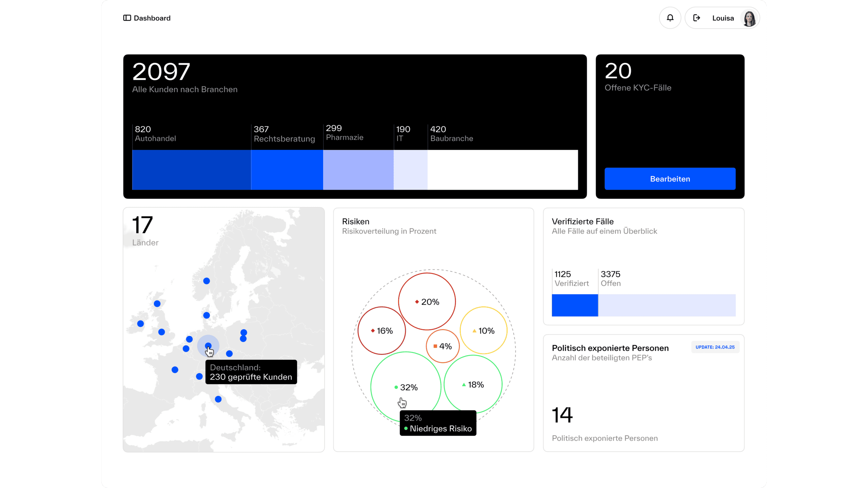Screen dimensions: 868x488
Task: Click the Ireland map dot
Action: tap(140, 324)
